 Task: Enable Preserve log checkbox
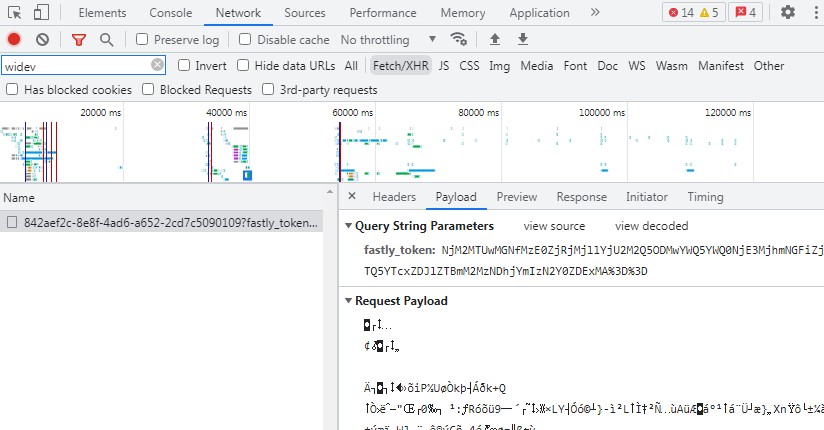pyautogui.click(x=142, y=39)
